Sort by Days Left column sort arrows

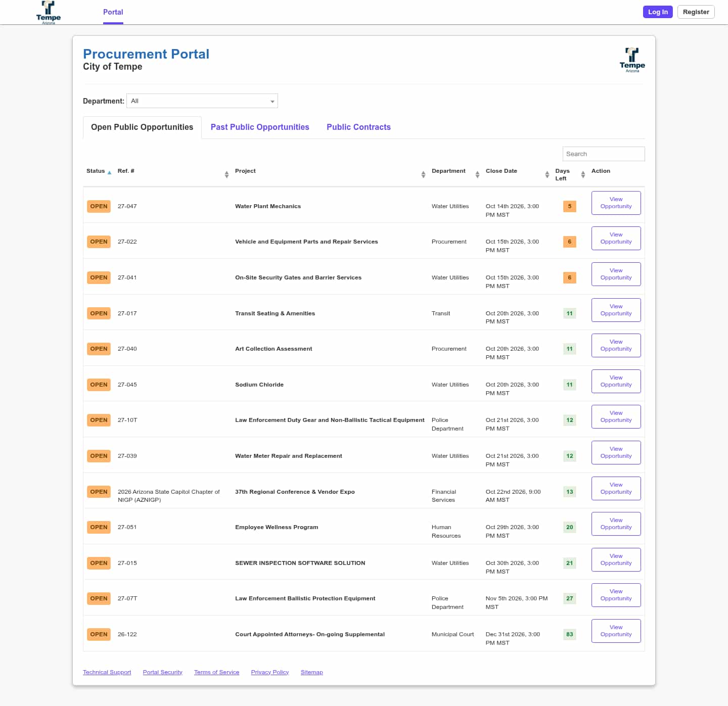pos(583,174)
